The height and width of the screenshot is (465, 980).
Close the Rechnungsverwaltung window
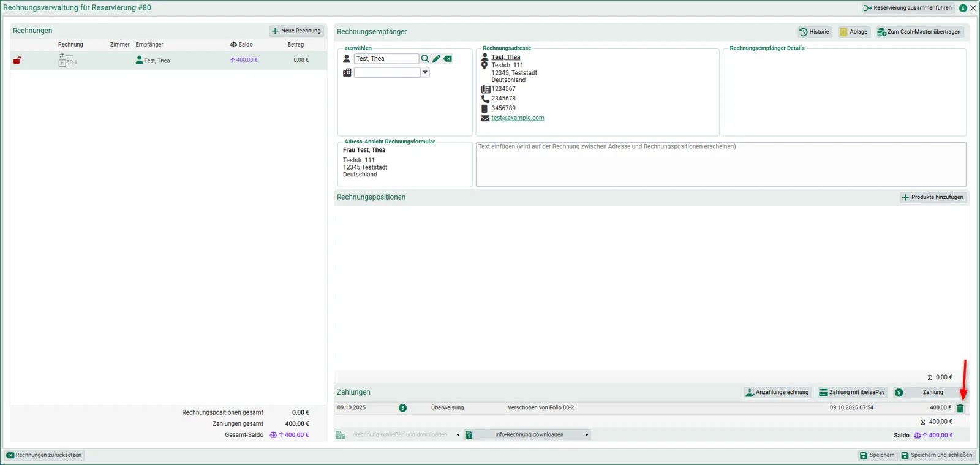tap(973, 8)
